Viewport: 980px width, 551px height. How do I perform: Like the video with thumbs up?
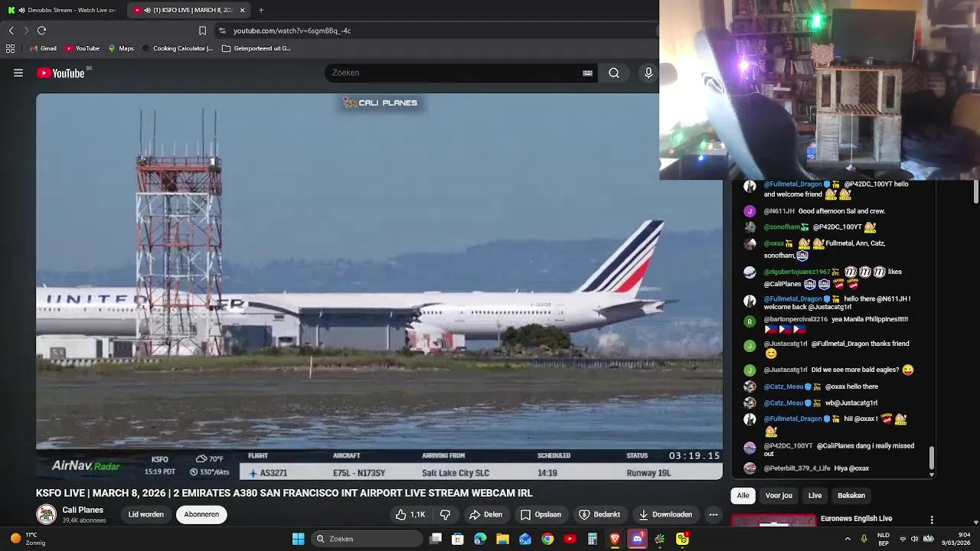pos(410,514)
